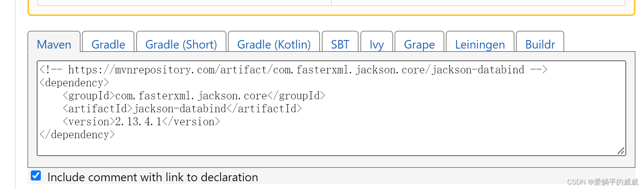
Task: Click the groupId com.fasterxml.jackson.core line
Action: 194,96
